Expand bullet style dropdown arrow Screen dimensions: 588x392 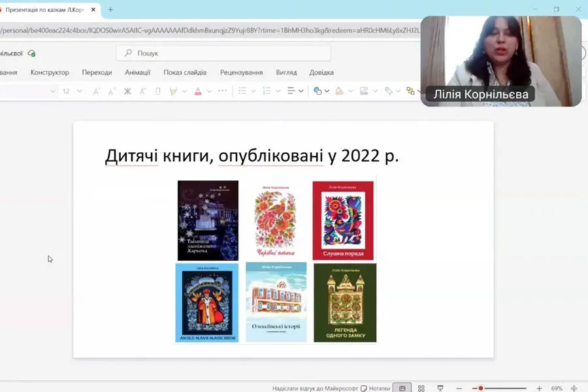pos(253,91)
